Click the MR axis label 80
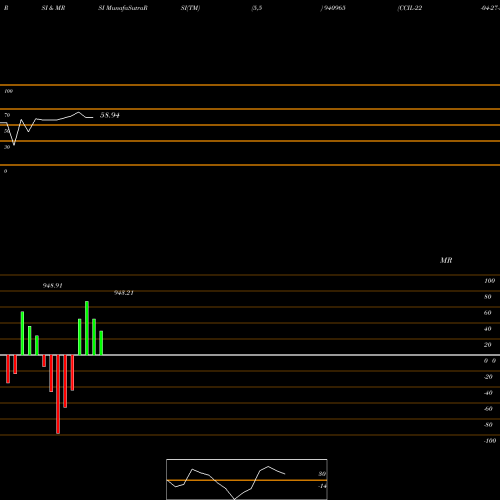This screenshot has height=500, width=500. (x=488, y=297)
